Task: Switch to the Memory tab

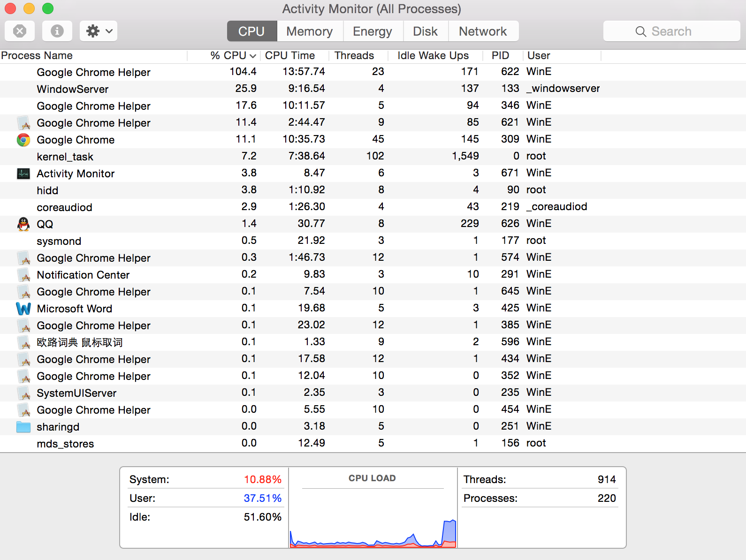Action: (310, 31)
